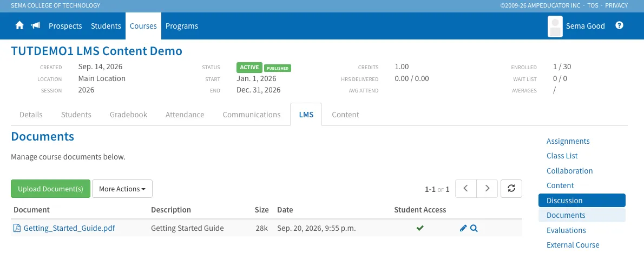Click the Date column header
This screenshot has width=644, height=253.
(x=285, y=210)
